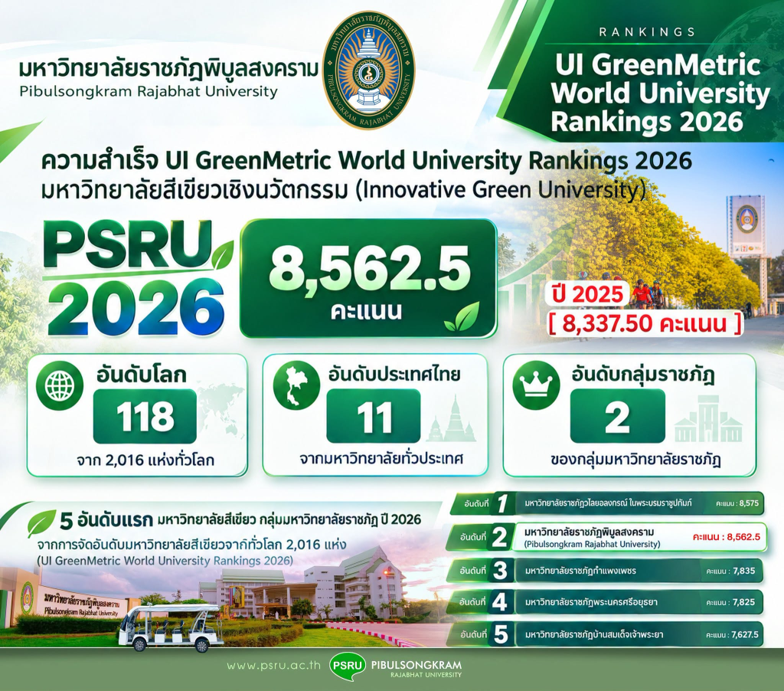The image size is (784, 691).
Task: Click the subtitle (Innovative Green University)
Action: coord(500,192)
